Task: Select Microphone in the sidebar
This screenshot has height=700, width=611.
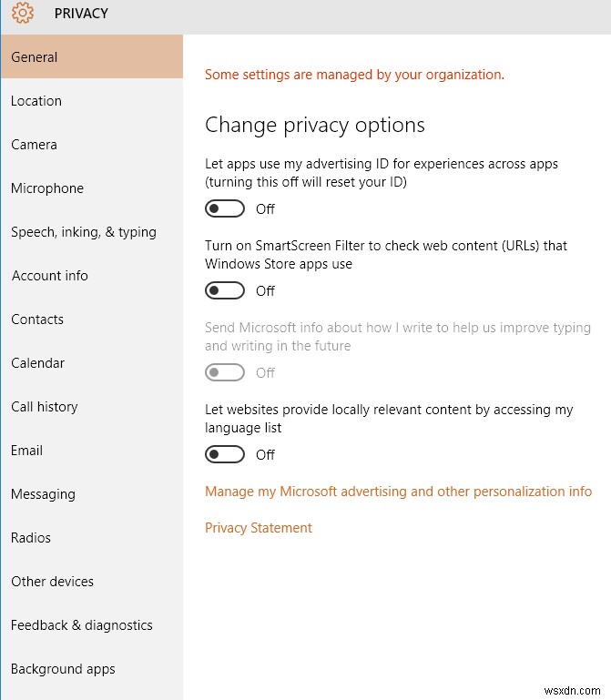Action: [47, 188]
